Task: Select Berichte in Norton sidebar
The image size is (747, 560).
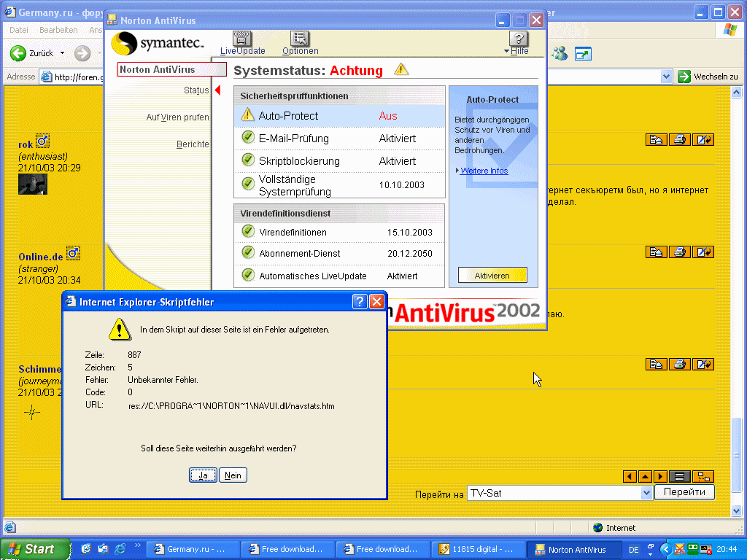Action: pyautogui.click(x=193, y=144)
